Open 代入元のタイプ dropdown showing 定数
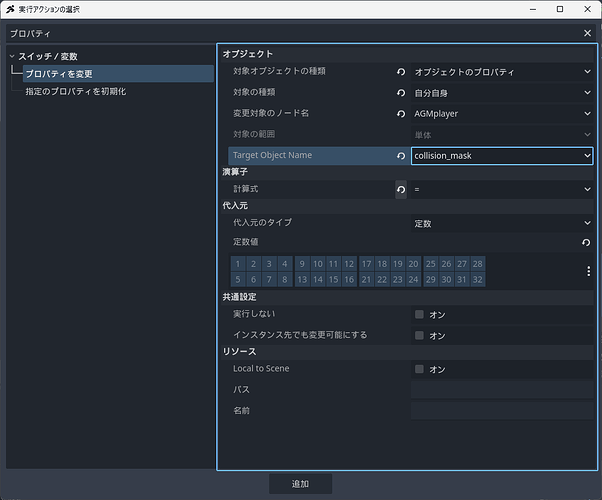This screenshot has width=602, height=500. click(x=502, y=223)
